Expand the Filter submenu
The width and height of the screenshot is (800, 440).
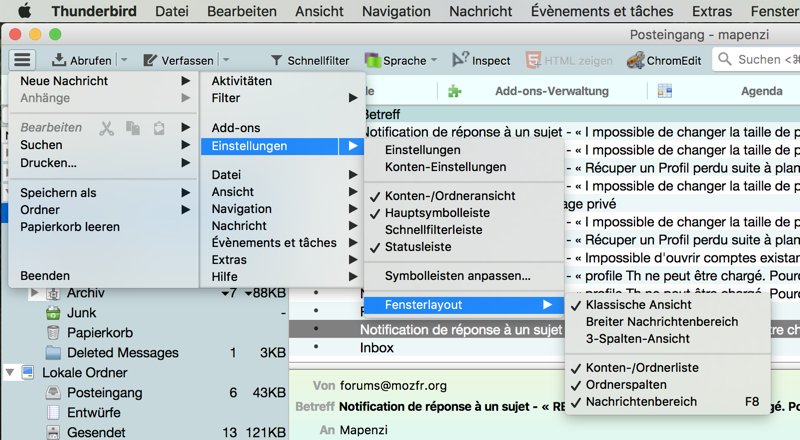pyautogui.click(x=353, y=98)
